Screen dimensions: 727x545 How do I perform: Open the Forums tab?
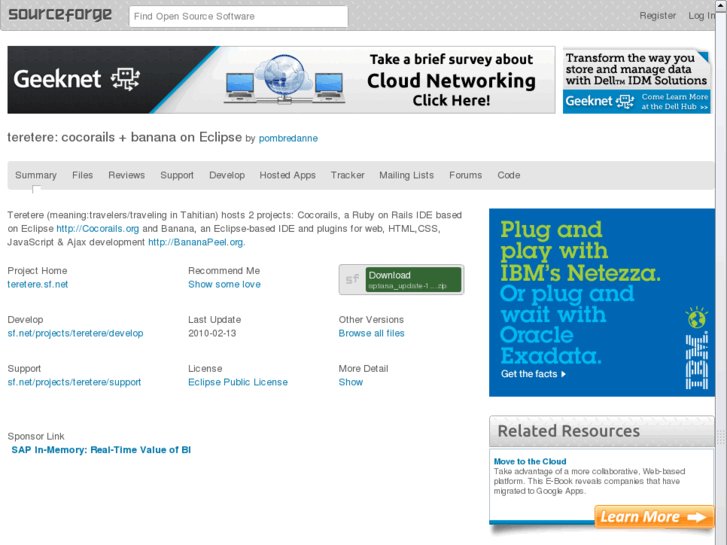pos(466,175)
